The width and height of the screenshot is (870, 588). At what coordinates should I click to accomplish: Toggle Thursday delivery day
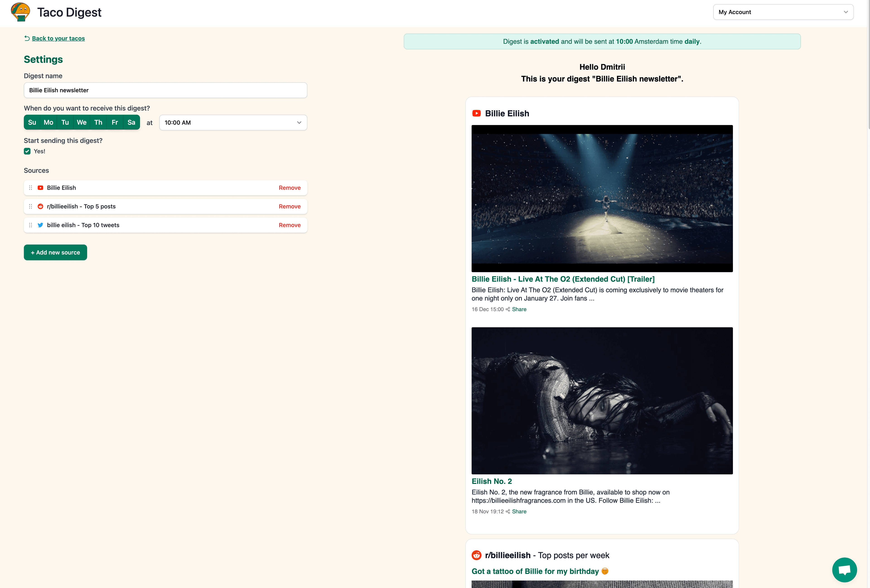click(x=99, y=122)
